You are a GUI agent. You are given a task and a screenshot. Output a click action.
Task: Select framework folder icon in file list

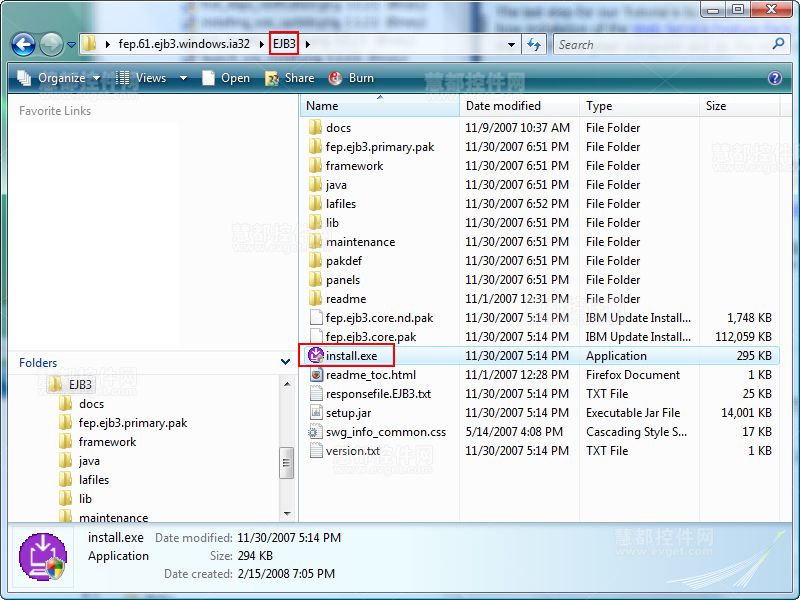[x=315, y=165]
